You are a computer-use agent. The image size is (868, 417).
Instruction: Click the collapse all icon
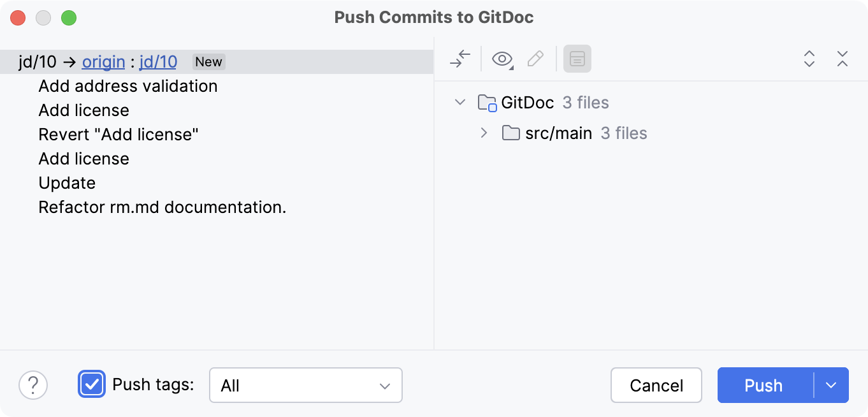(x=842, y=58)
